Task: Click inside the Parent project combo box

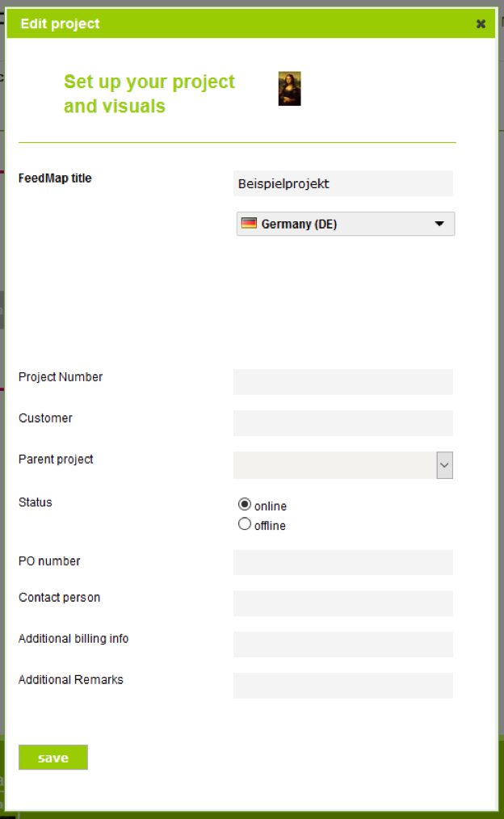Action: [x=334, y=465]
